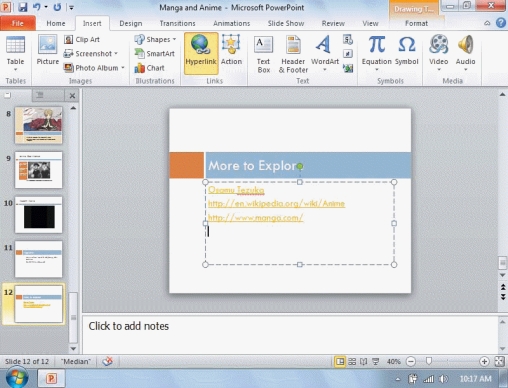
Task: Open the File tab
Action: [x=18, y=23]
